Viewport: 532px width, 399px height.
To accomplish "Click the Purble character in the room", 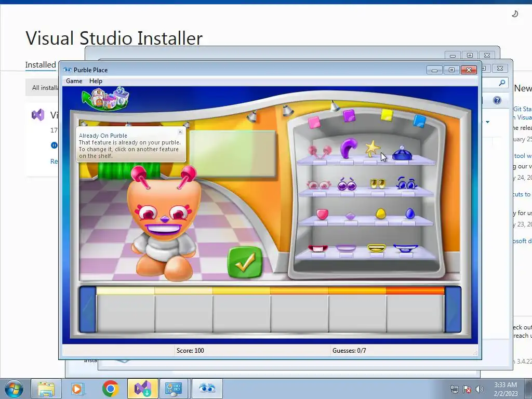I will [x=164, y=223].
